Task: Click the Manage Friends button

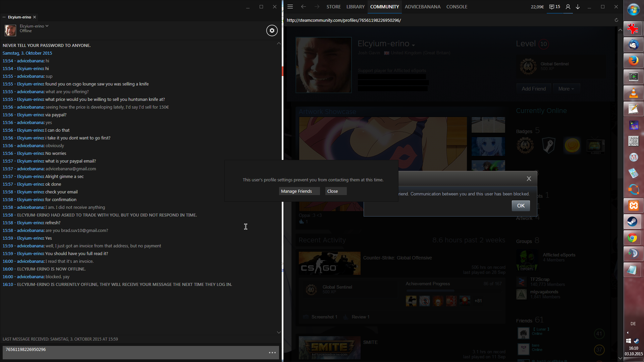Action: (x=297, y=191)
